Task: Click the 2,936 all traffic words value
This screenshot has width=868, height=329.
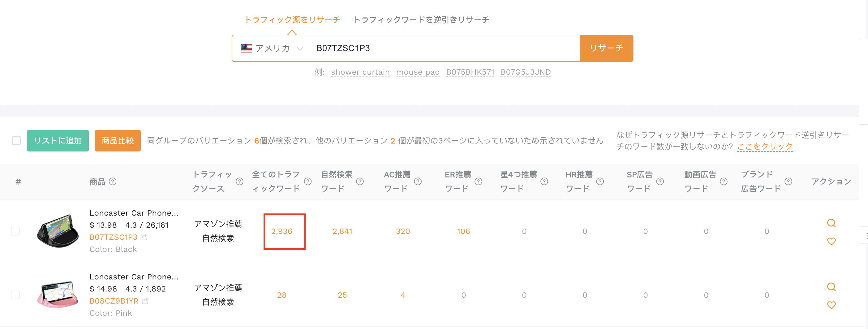Action: [x=282, y=231]
